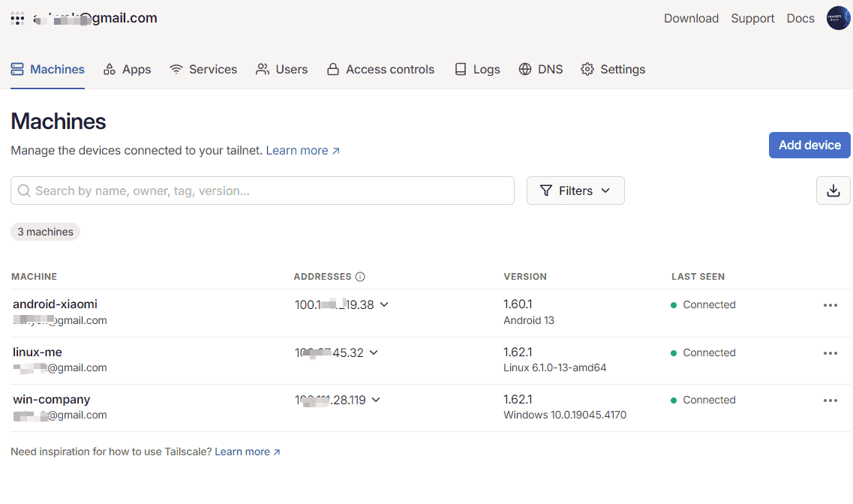Click the export download icon button

833,190
